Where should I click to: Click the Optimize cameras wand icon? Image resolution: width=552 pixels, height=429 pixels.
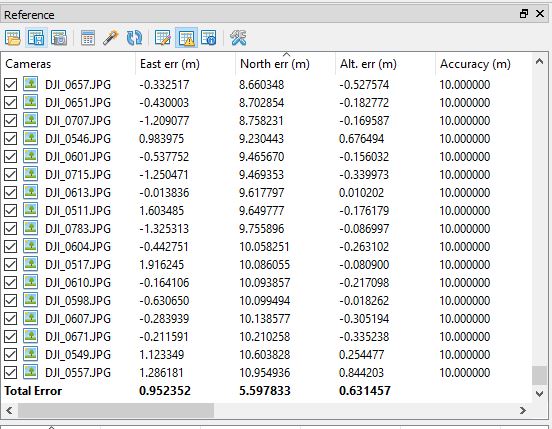coord(110,38)
